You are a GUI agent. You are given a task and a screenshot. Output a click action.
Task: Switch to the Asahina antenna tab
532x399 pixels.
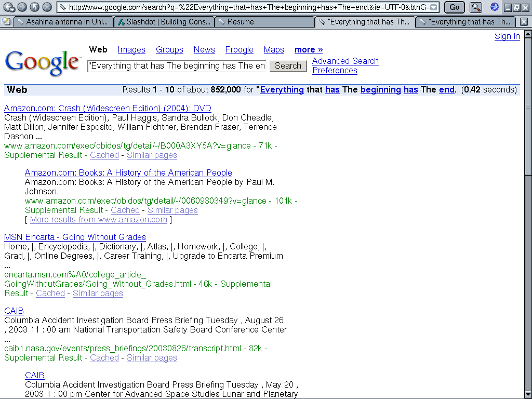click(63, 22)
